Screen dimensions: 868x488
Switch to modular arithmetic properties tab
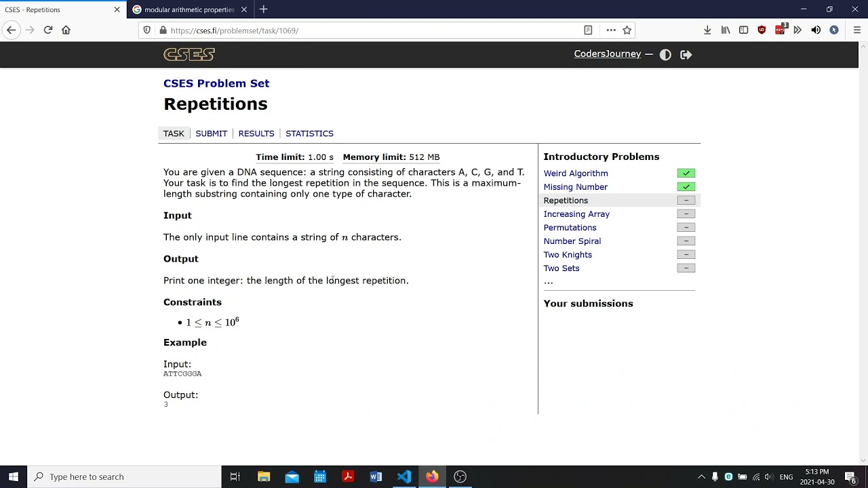point(189,9)
